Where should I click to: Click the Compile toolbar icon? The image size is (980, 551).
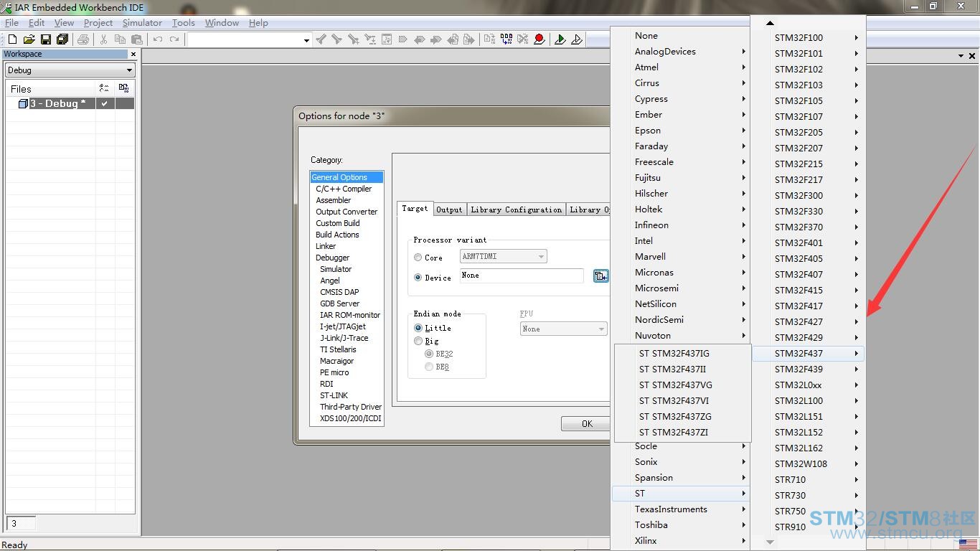coord(490,39)
